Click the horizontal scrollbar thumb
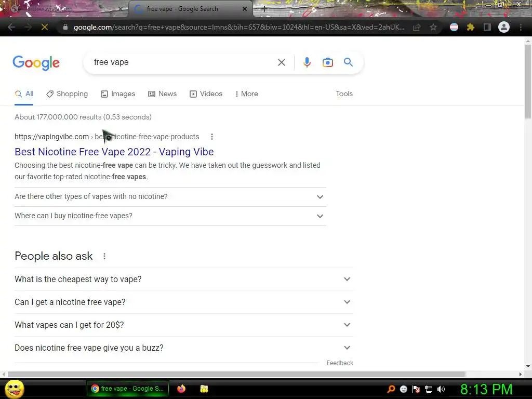 click(236, 374)
